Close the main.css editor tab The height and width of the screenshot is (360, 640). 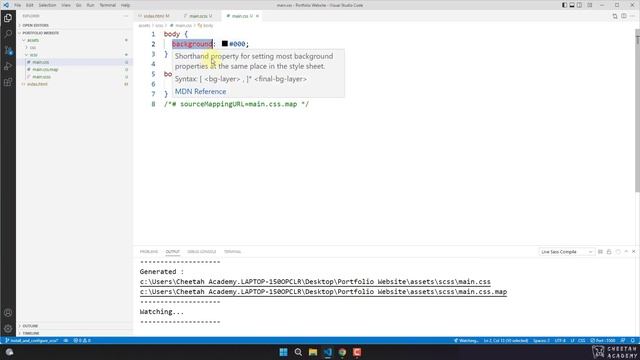258,16
